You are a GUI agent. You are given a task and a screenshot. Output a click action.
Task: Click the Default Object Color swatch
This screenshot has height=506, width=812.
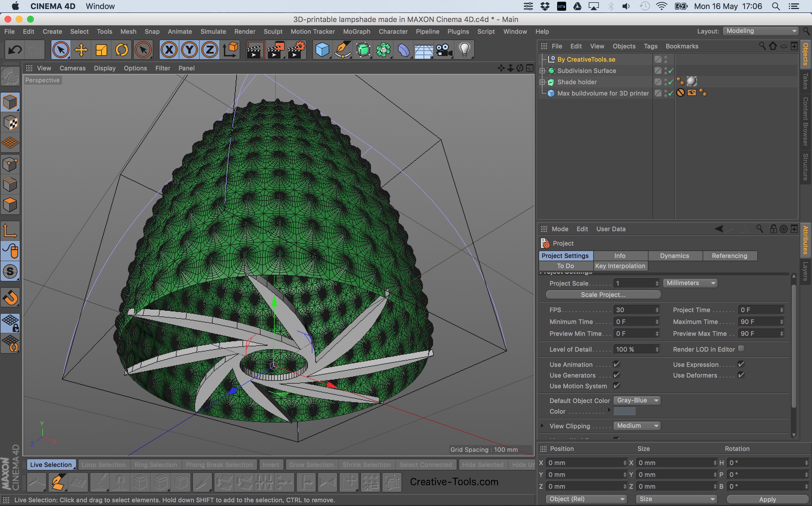[624, 411]
